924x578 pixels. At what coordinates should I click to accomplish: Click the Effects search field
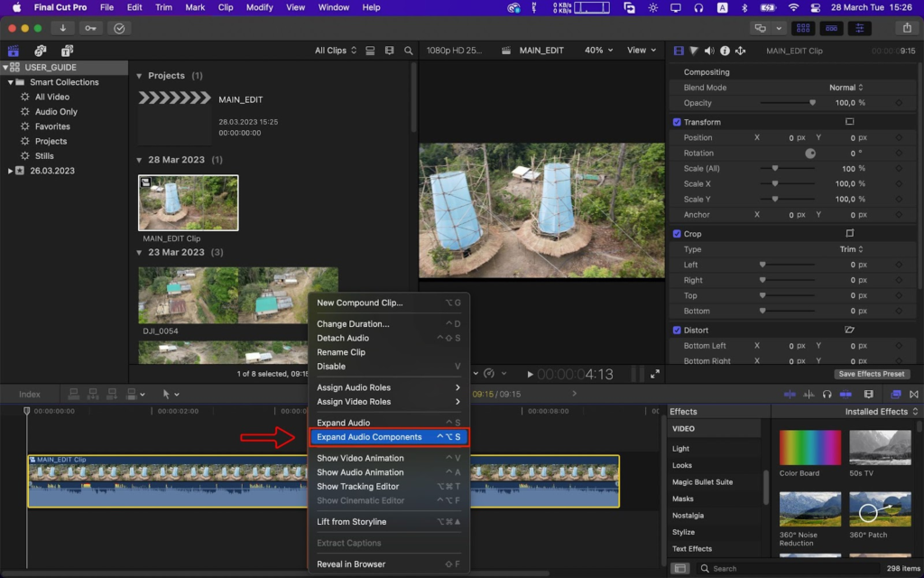point(790,569)
